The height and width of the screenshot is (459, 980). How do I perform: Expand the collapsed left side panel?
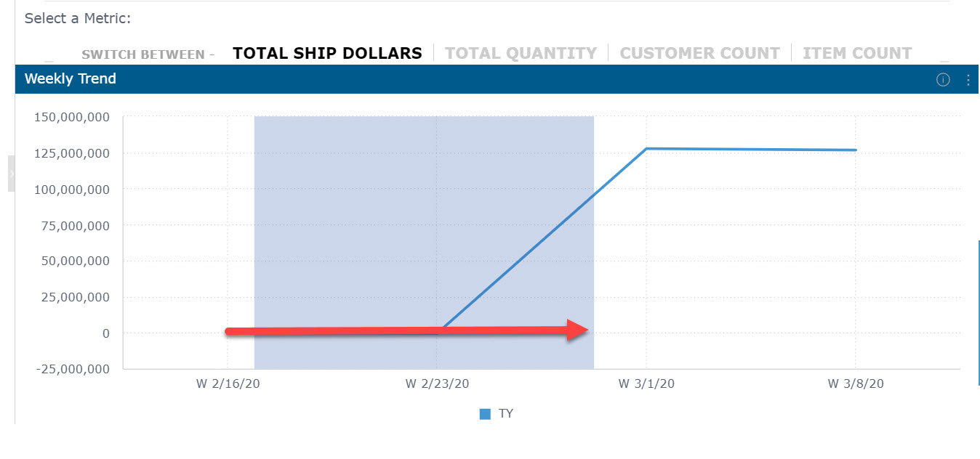(x=12, y=174)
